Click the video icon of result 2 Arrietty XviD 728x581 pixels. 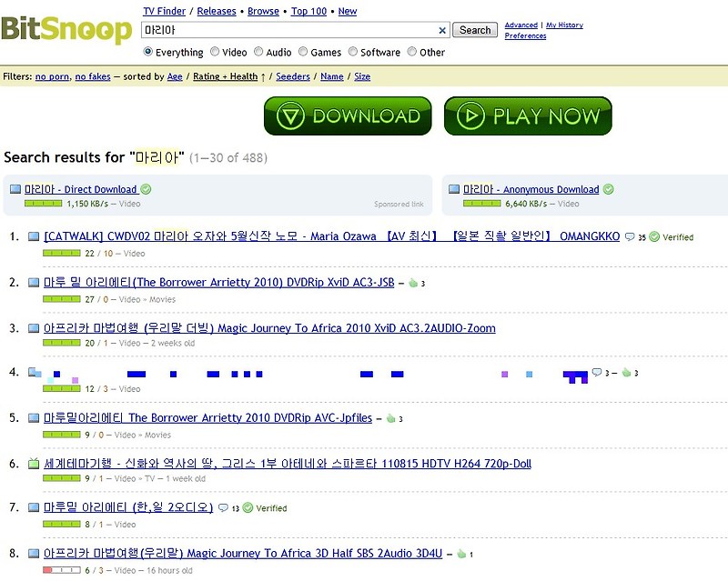[34, 282]
